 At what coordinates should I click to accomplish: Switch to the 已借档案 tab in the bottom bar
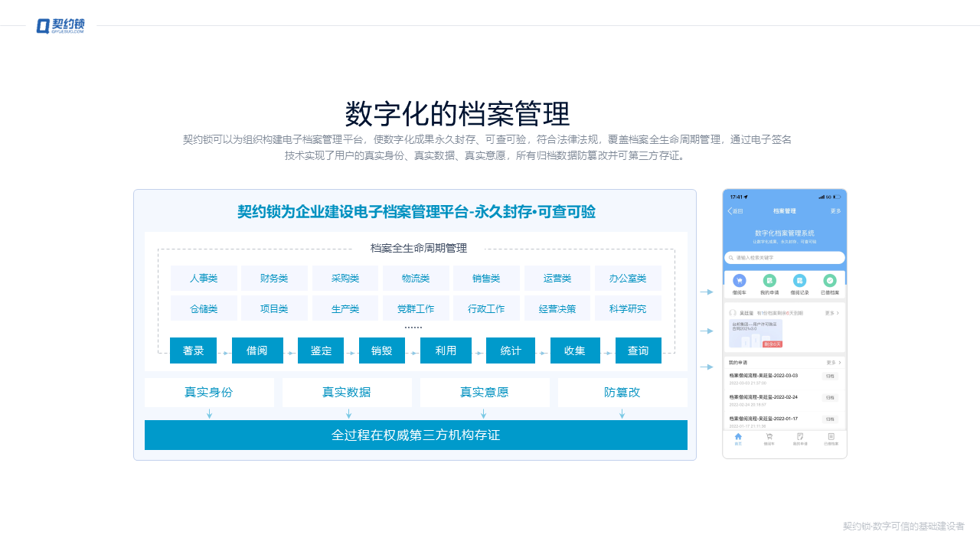(831, 439)
